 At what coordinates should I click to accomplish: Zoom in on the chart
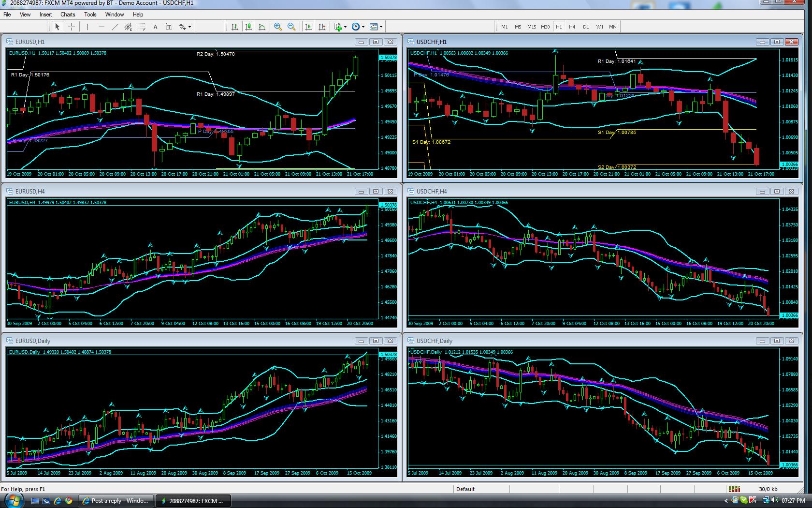click(x=278, y=27)
